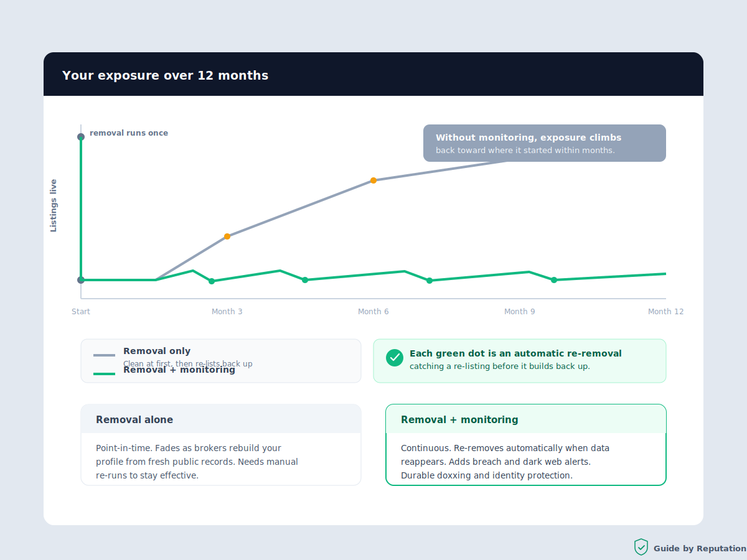
Task: Click the green re-removal dot near Month 3
Action: click(x=212, y=281)
